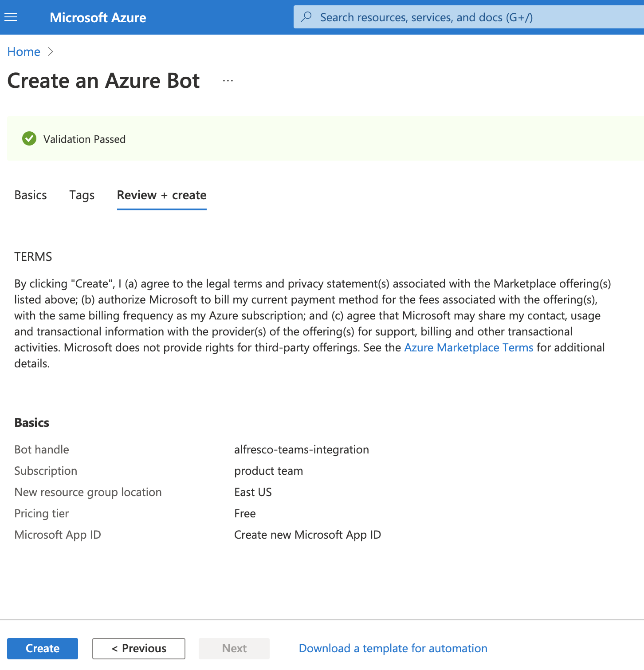
Task: Click the Create button
Action: [43, 649]
